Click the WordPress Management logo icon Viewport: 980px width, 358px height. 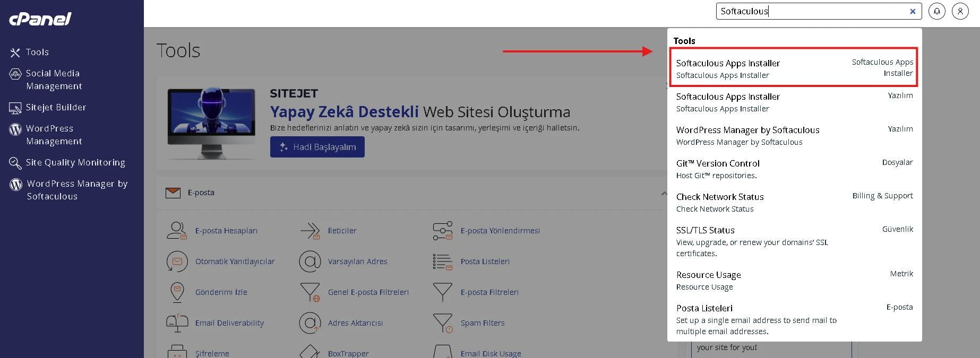tap(15, 129)
